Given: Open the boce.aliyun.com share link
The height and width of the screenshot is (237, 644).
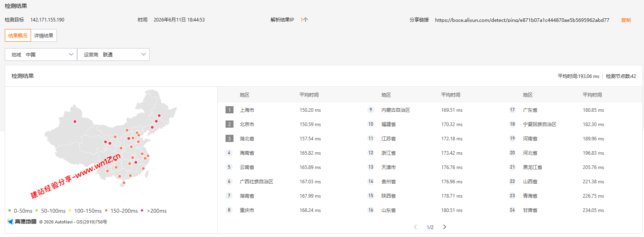Looking at the screenshot, I should tap(522, 20).
